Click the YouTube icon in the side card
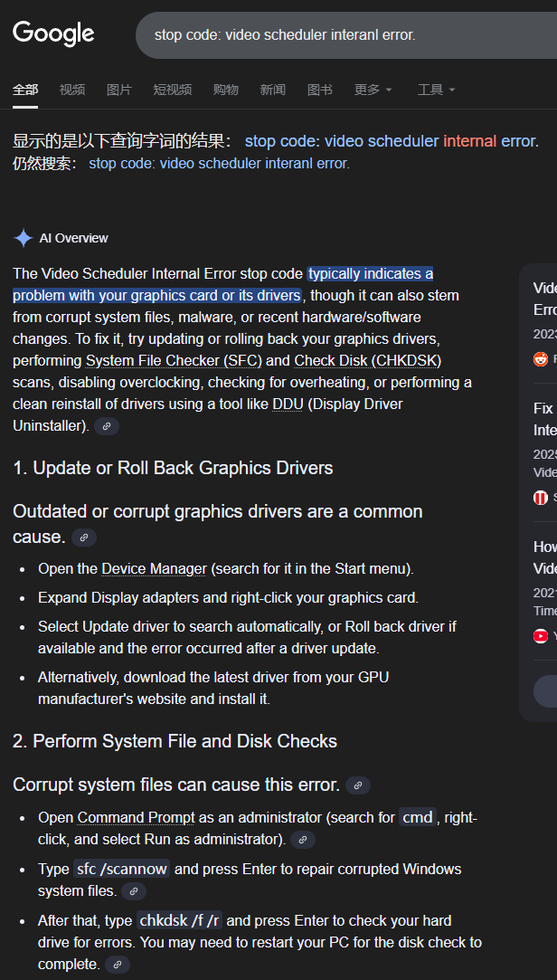The image size is (557, 980). click(541, 636)
